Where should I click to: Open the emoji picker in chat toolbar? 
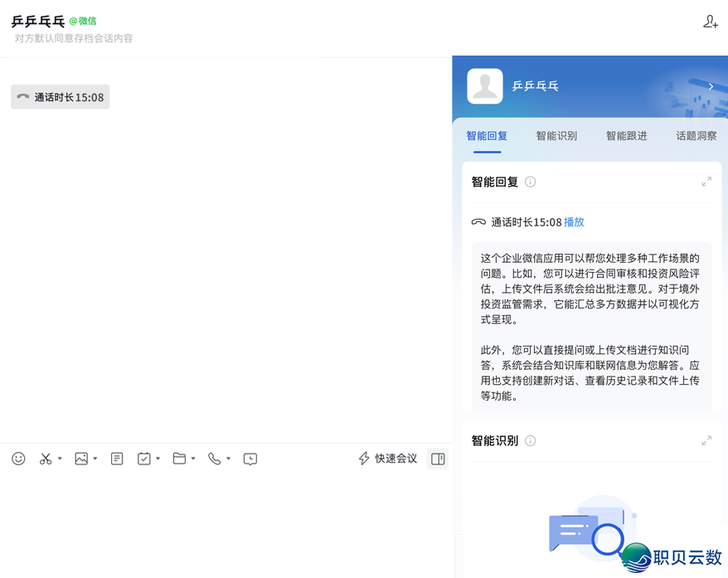coord(18,459)
